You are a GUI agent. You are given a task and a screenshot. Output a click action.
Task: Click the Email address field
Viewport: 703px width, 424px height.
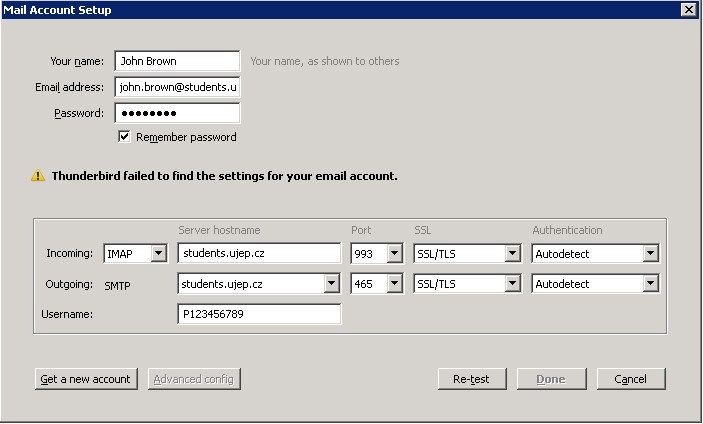tap(177, 87)
